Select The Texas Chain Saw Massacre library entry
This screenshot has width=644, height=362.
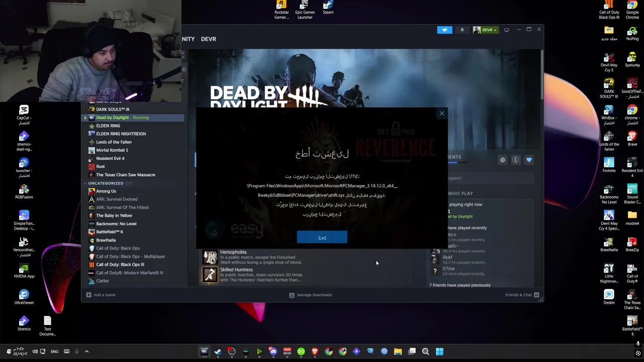[133, 174]
